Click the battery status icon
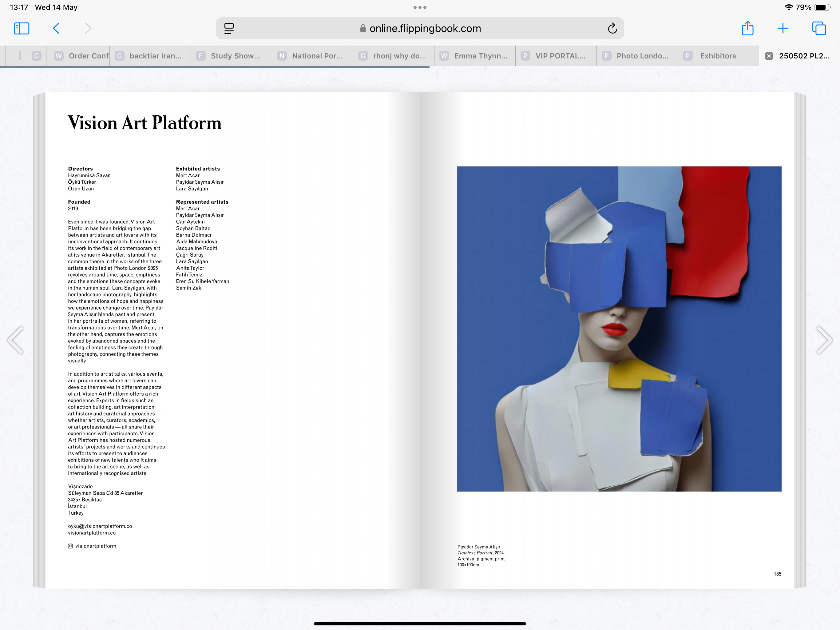The width and height of the screenshot is (840, 630). [x=822, y=7]
